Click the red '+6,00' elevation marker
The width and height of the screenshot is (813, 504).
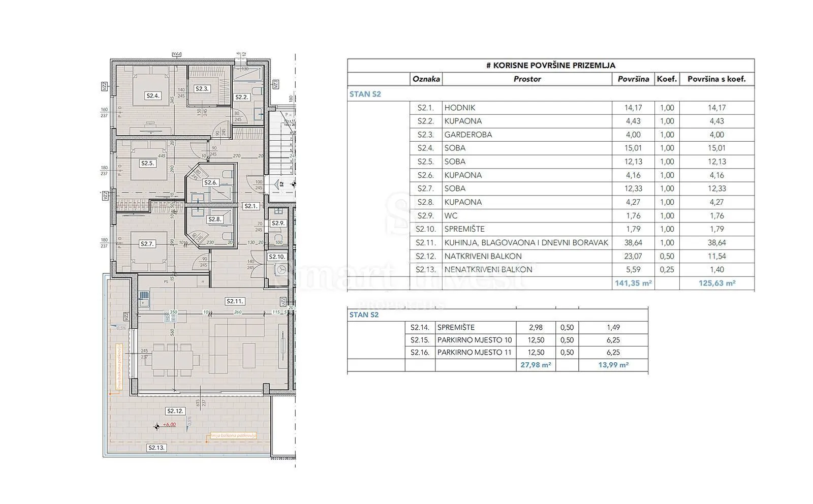tap(169, 425)
